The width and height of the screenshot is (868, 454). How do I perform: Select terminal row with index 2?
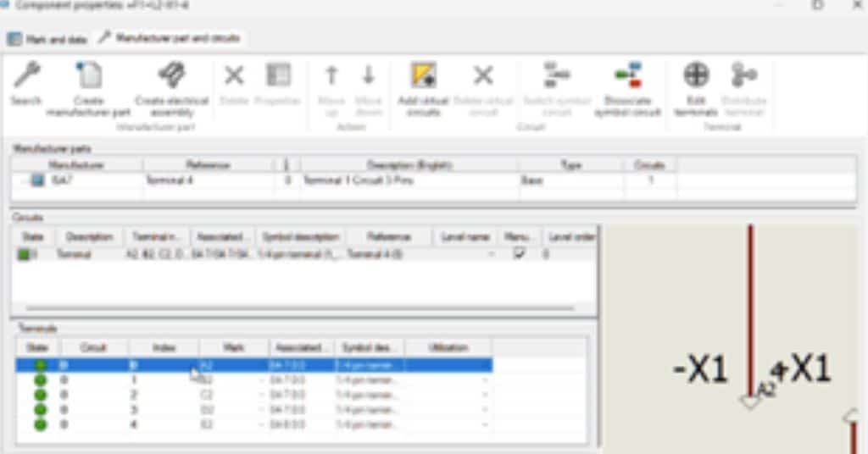pos(254,395)
